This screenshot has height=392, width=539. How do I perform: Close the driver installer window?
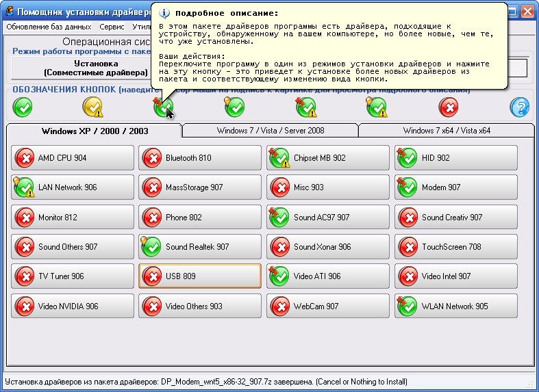[527, 12]
